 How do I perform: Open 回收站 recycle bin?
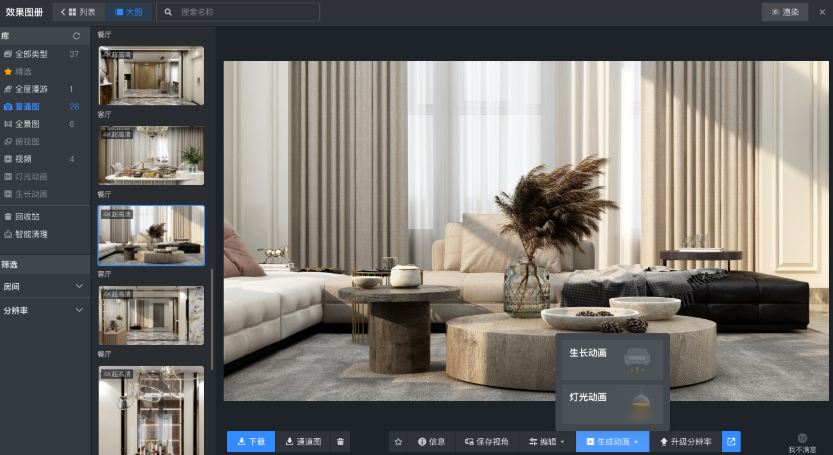click(27, 216)
